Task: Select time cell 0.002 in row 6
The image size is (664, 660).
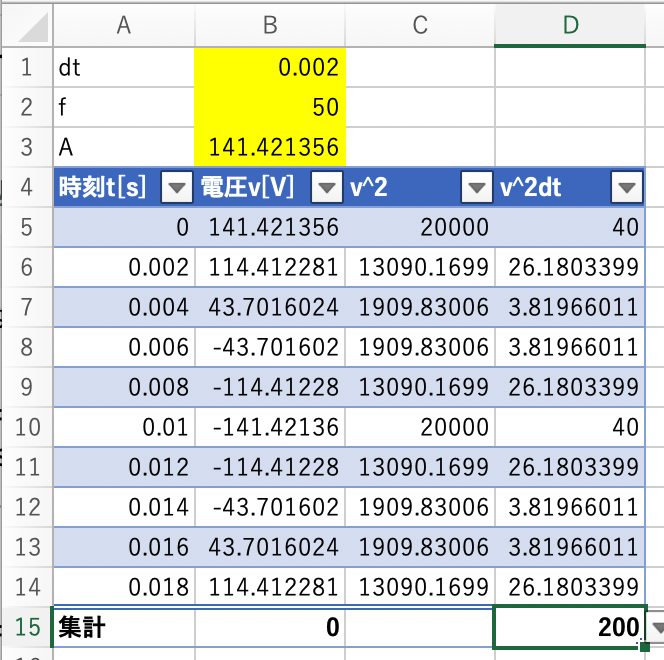Action: (124, 267)
